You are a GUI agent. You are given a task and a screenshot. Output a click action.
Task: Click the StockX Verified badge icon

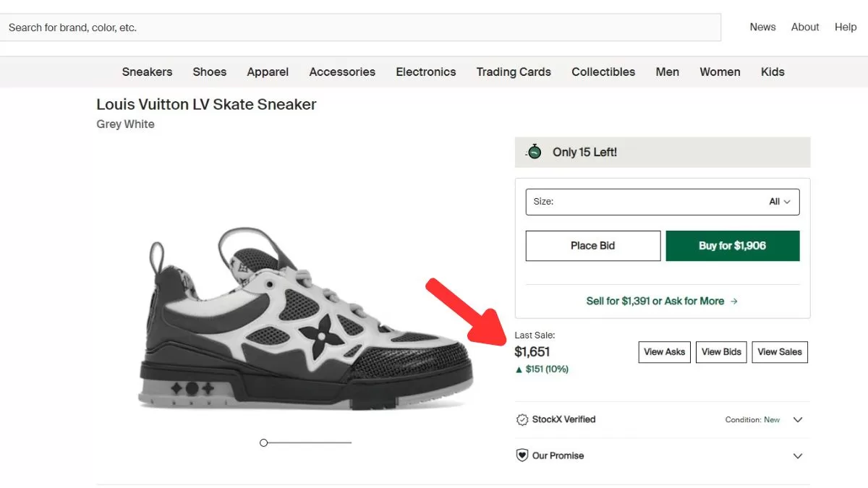pyautogui.click(x=522, y=419)
